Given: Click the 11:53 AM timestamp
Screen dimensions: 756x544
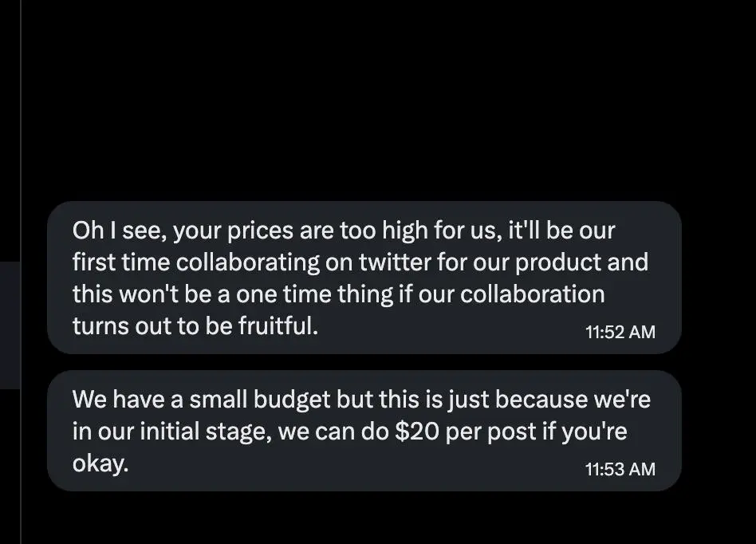Looking at the screenshot, I should 620,469.
